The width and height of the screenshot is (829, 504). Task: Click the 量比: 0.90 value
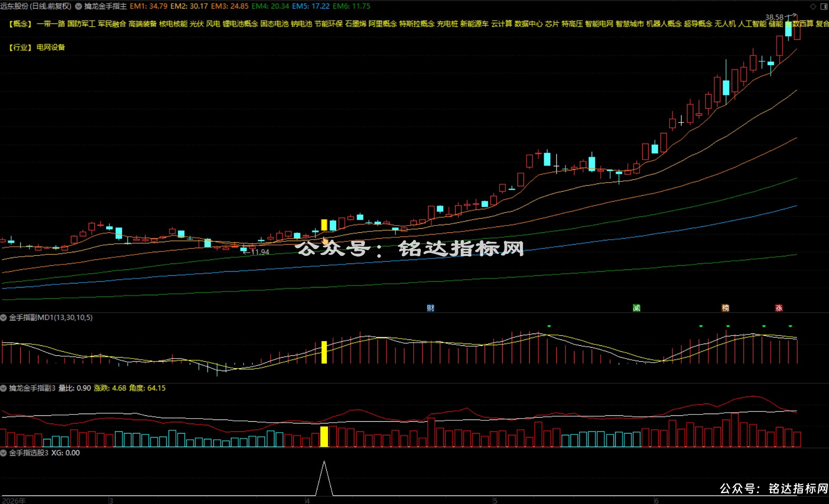[x=75, y=388]
